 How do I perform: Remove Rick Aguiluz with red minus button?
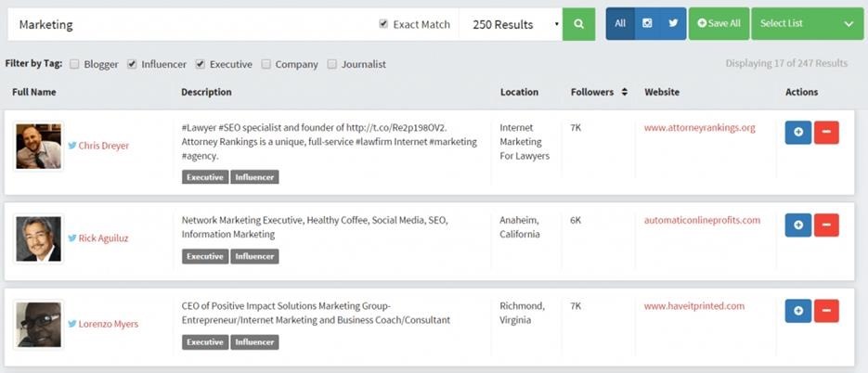(826, 225)
